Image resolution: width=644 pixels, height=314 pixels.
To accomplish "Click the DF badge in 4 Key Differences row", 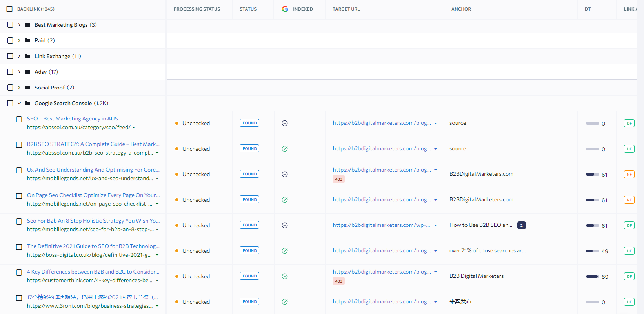I will point(629,276).
